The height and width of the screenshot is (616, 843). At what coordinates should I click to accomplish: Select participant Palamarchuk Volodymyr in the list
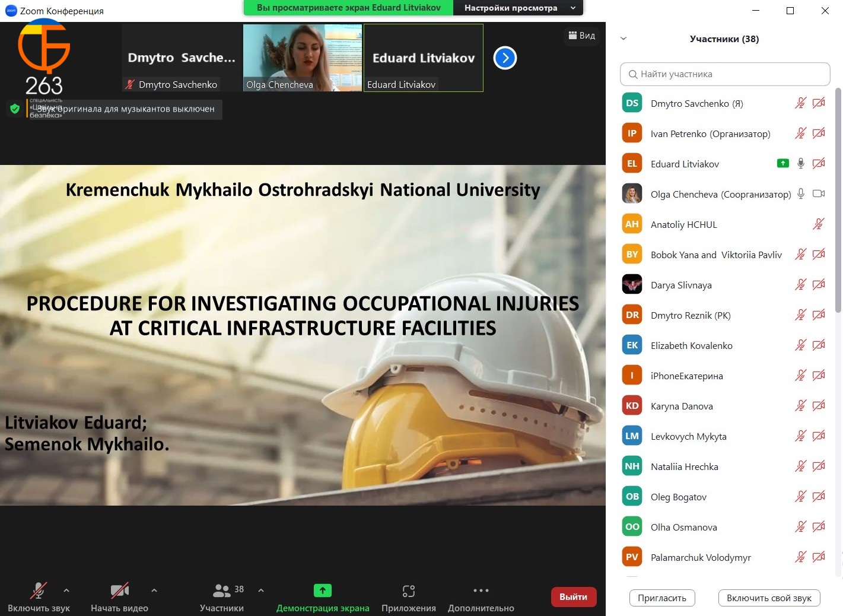click(x=724, y=557)
